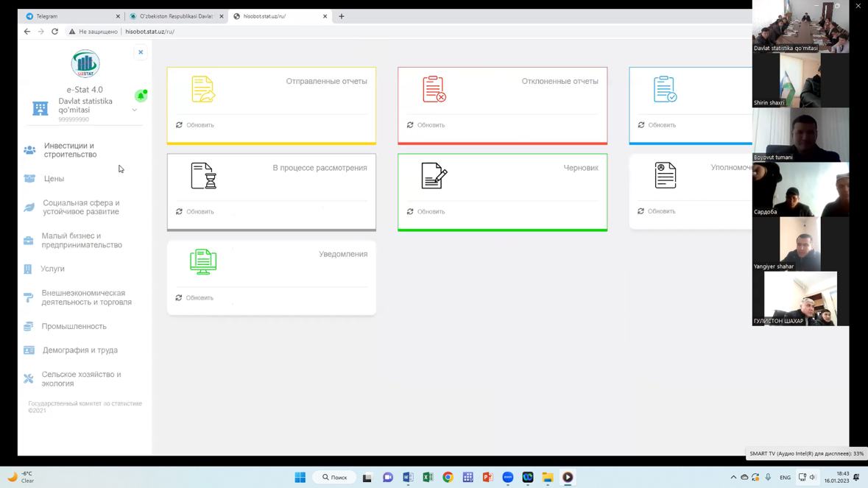Image resolution: width=868 pixels, height=488 pixels.
Task: Open Инвестиции и строительство menu section
Action: pos(70,150)
